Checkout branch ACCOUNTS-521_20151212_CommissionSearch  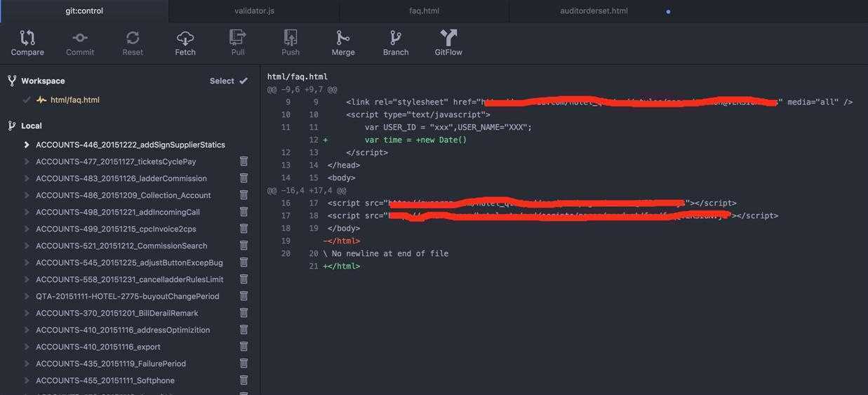121,246
